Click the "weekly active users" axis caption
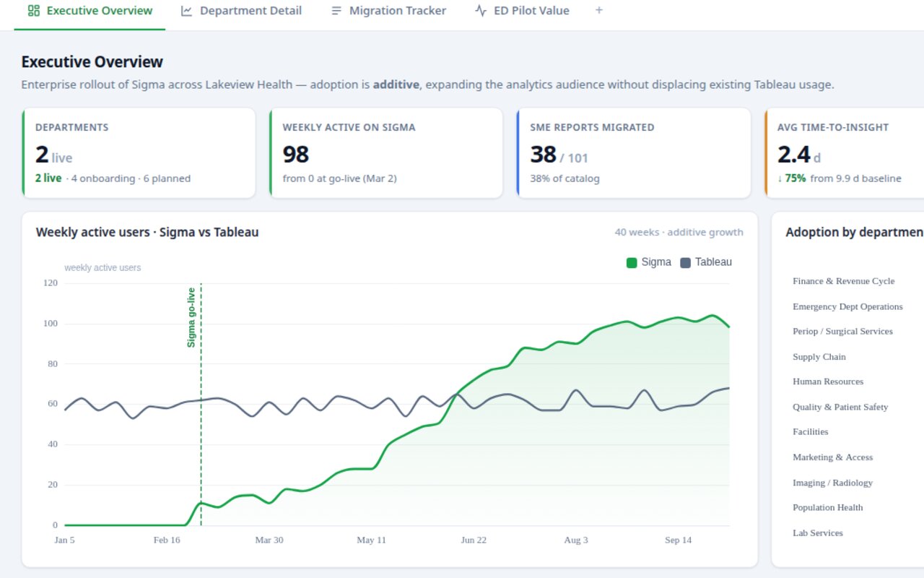Screen dimensions: 924x578 pos(103,267)
